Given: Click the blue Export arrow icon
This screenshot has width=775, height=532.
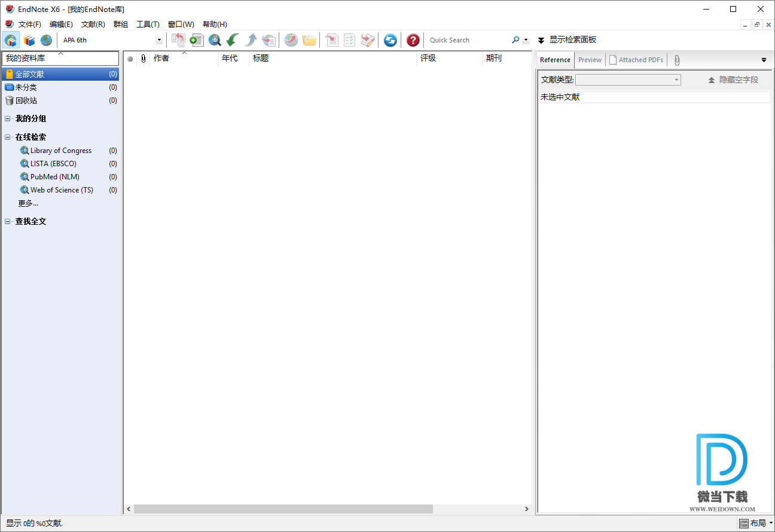Looking at the screenshot, I should 251,40.
